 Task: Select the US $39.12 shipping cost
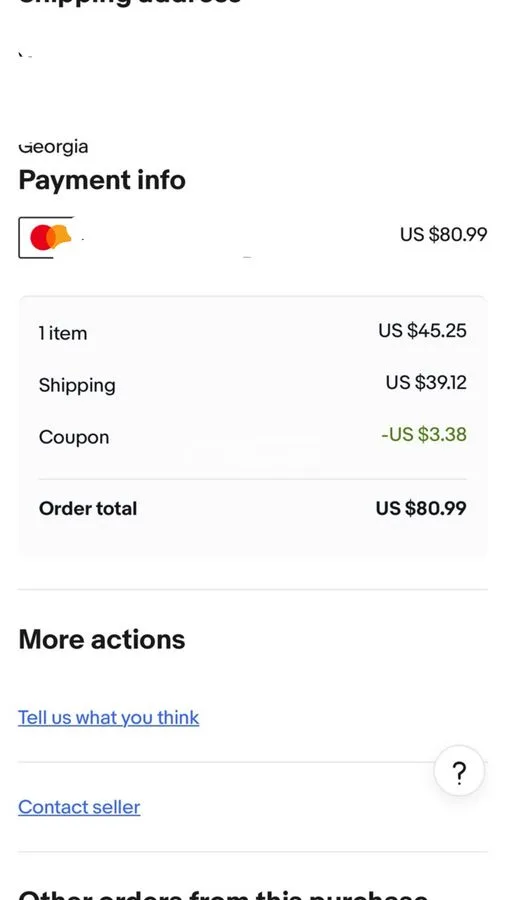click(x=426, y=382)
